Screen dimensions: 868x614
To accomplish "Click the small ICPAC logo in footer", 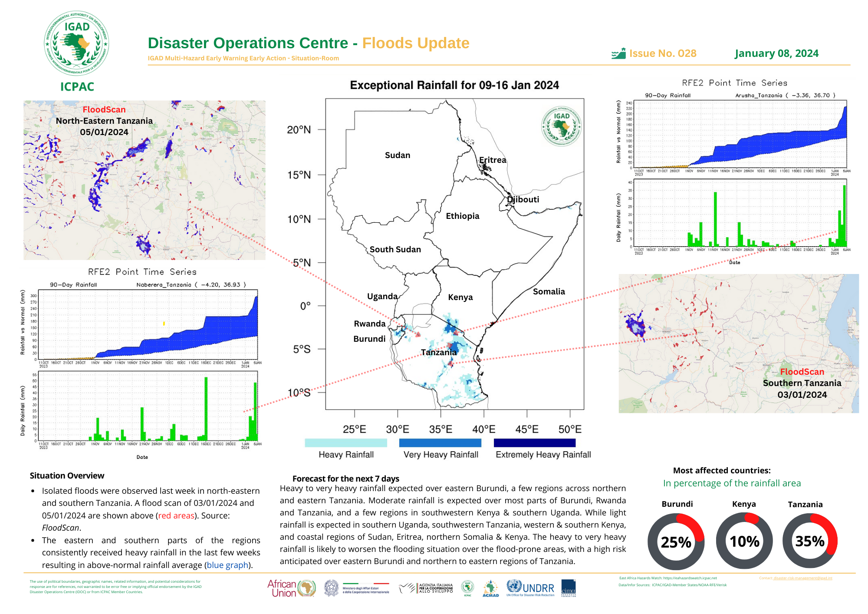I will (x=467, y=588).
